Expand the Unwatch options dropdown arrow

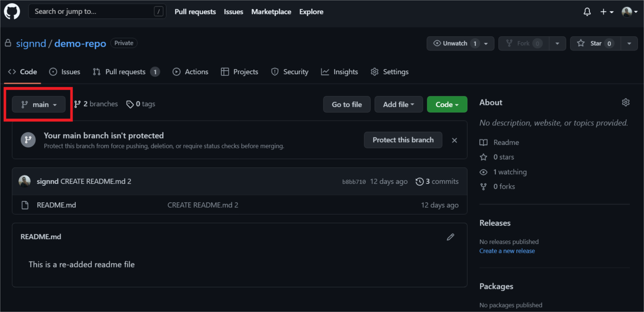tap(486, 43)
